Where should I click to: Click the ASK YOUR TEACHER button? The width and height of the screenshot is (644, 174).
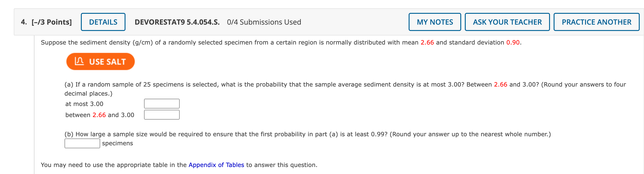tap(507, 22)
